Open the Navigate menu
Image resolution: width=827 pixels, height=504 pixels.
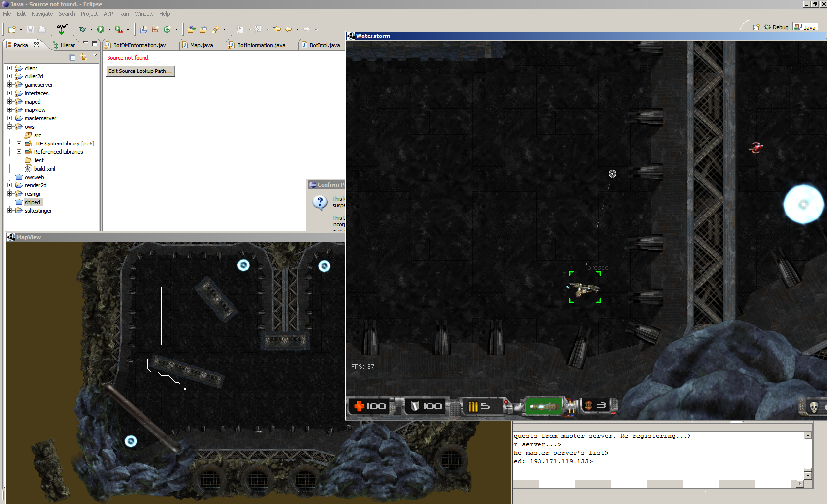42,14
